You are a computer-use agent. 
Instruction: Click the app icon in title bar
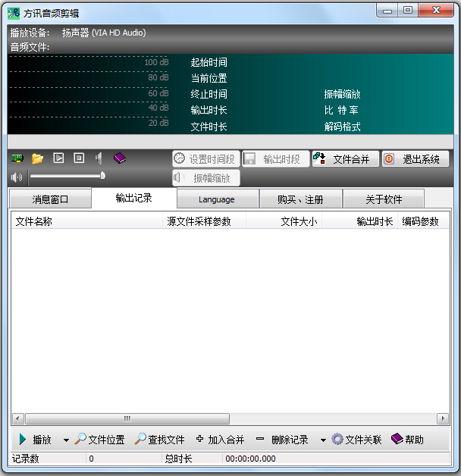point(14,13)
